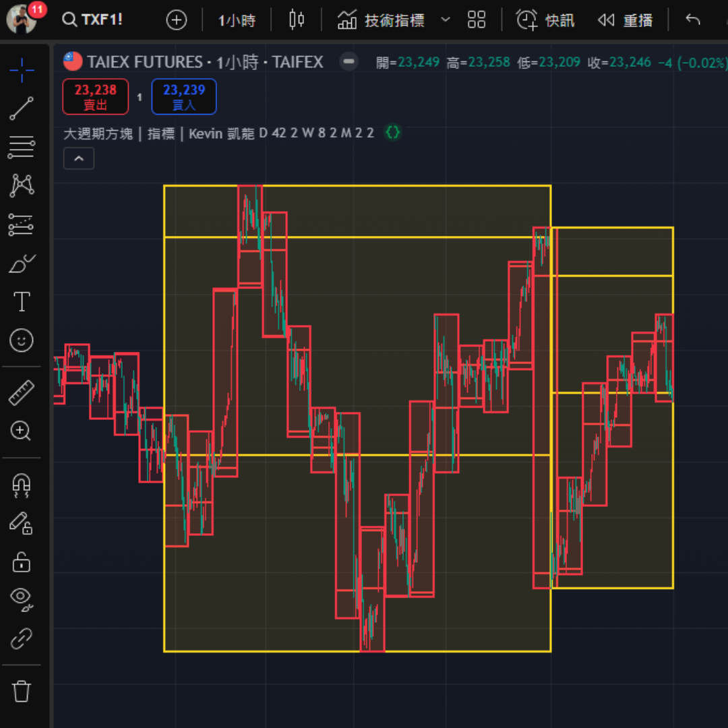Open the candlestick chart type menu
728x728 pixels.
click(x=297, y=20)
